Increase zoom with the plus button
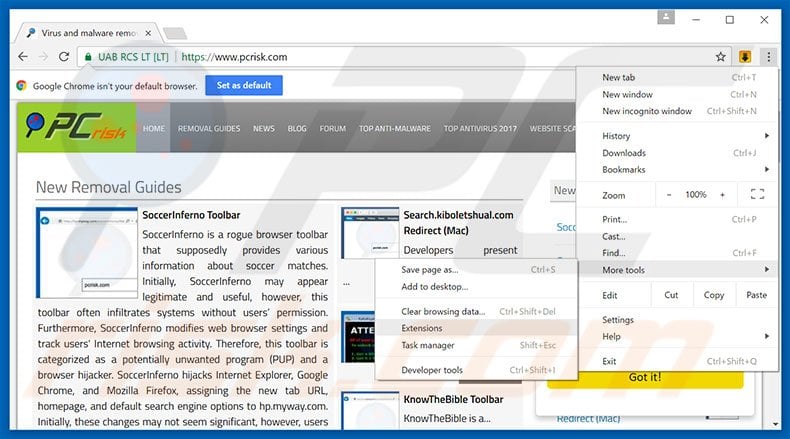Screen dimensions: 790x439 722,195
